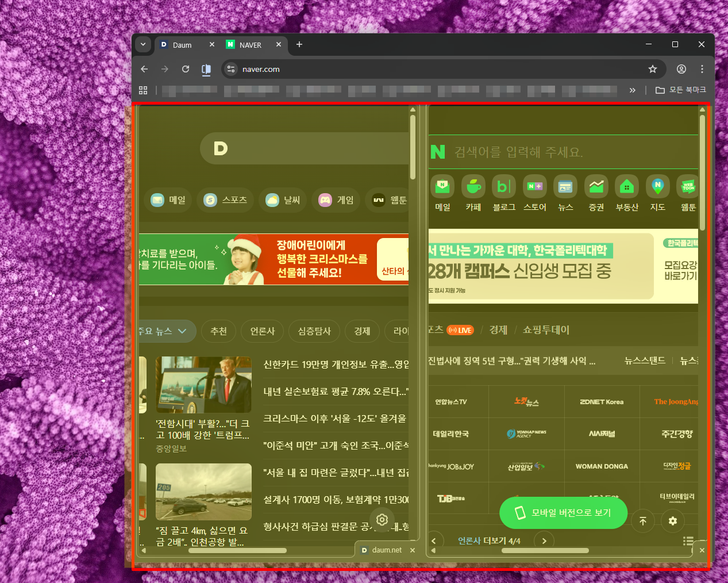Close the NAVER tab
Viewport: 728px width, 583px height.
coord(279,44)
